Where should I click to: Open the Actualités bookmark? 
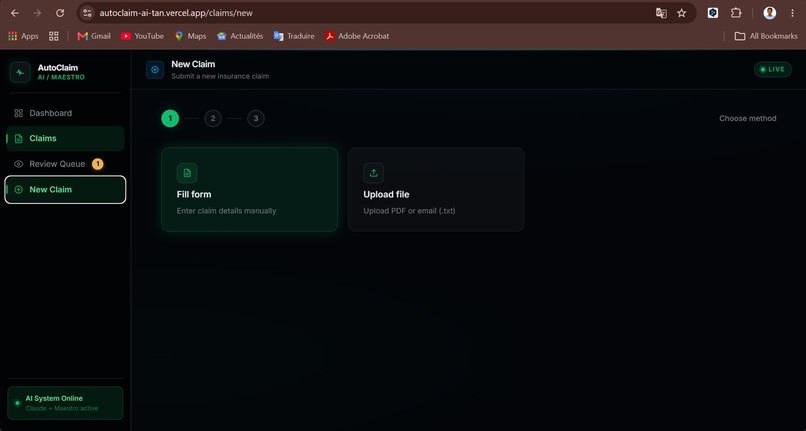(x=240, y=36)
